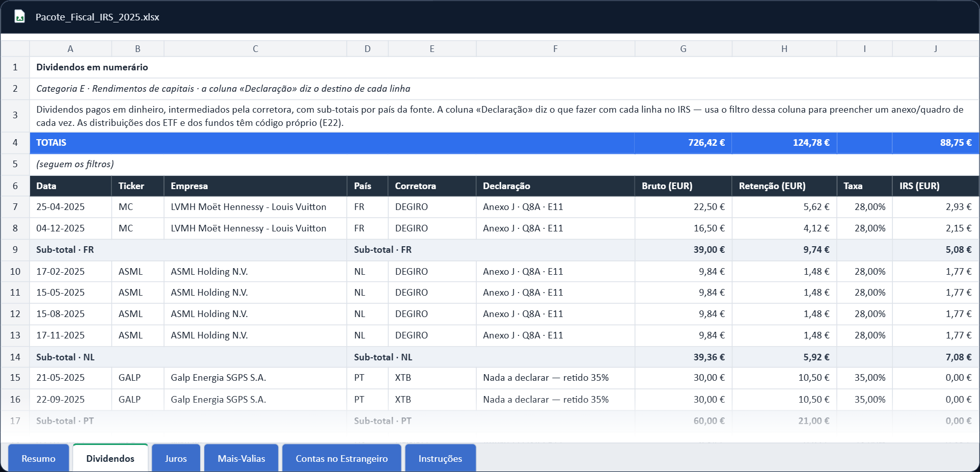
Task: Click the Declaração column header cell
Action: (x=555, y=186)
